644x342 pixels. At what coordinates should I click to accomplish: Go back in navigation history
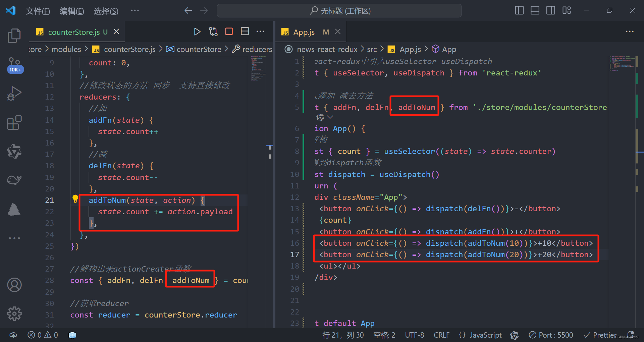(x=188, y=11)
